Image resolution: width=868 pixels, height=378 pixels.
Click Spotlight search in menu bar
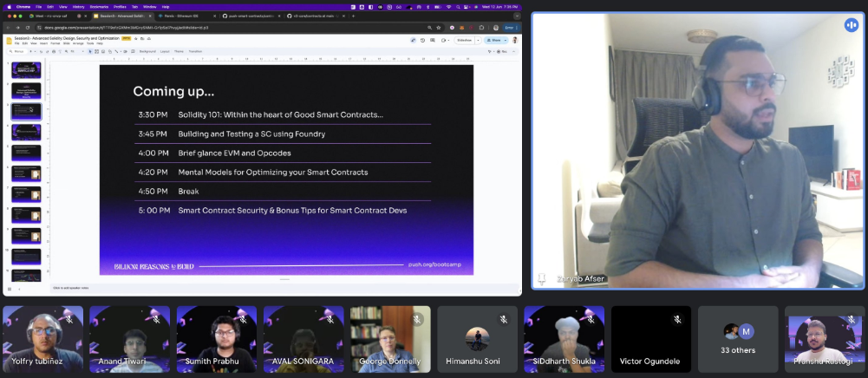click(x=460, y=7)
